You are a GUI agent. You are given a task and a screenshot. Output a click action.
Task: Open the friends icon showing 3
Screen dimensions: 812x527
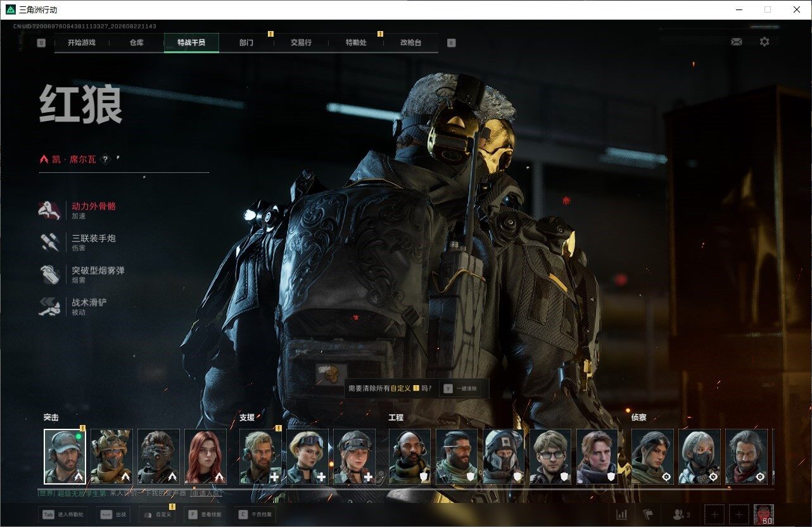coord(682,514)
